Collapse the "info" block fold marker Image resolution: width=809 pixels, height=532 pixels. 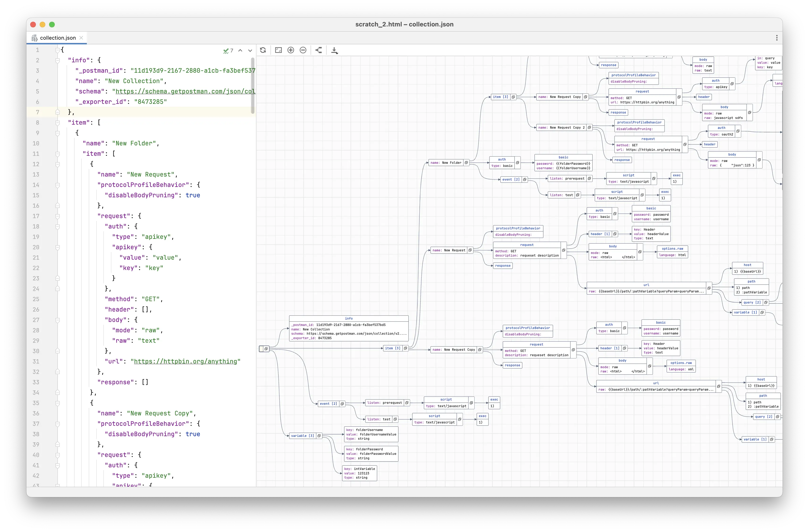(57, 60)
